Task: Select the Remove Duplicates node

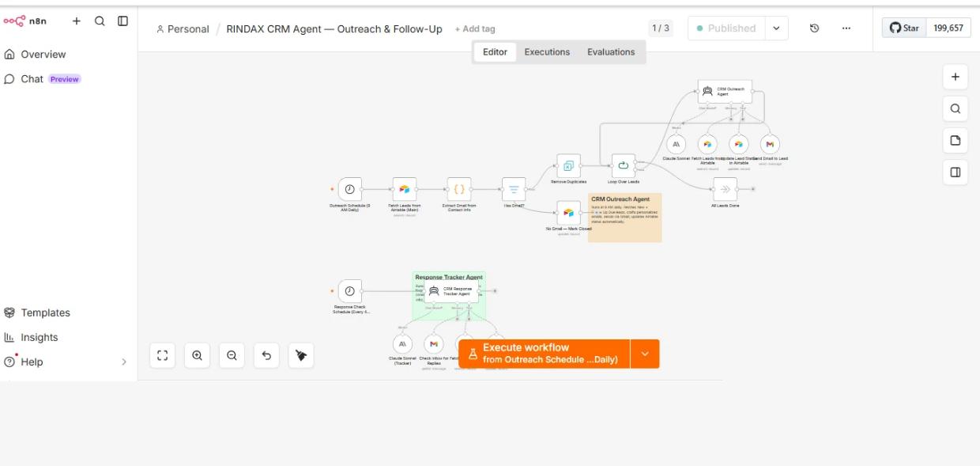Action: point(568,166)
